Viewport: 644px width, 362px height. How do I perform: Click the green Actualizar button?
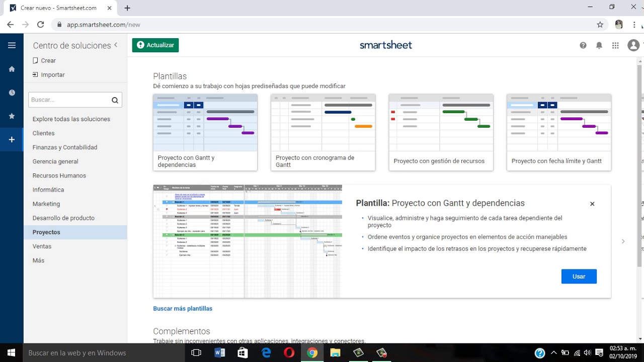point(155,45)
